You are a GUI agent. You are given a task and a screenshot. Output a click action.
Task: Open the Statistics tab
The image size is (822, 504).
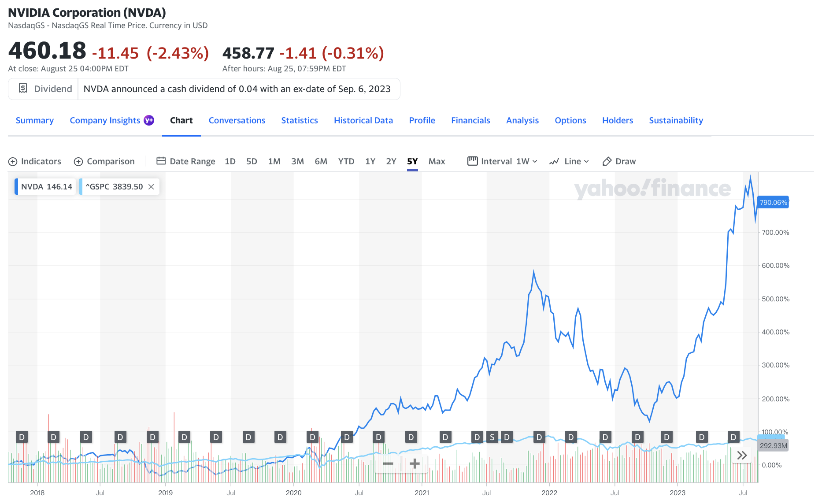pos(300,120)
